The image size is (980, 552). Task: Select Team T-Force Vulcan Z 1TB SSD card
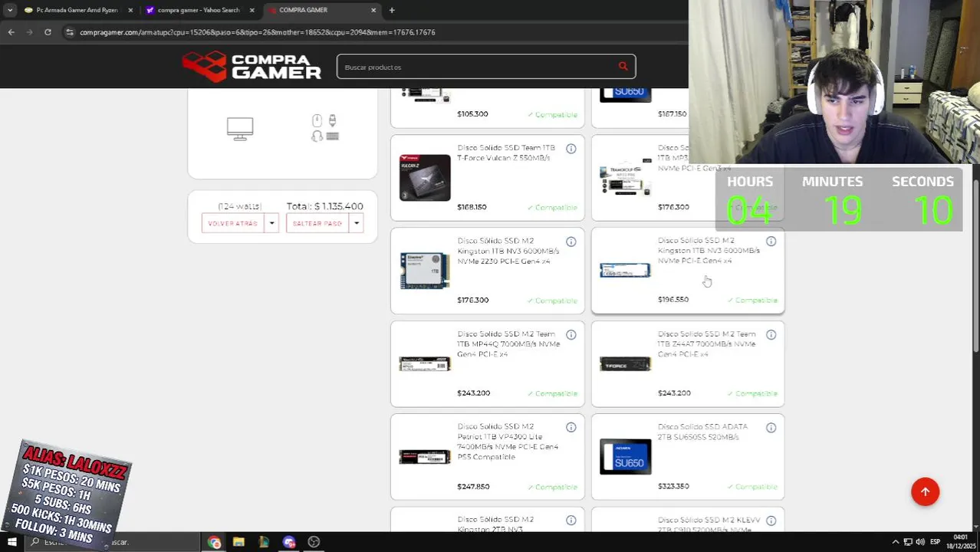click(x=487, y=178)
